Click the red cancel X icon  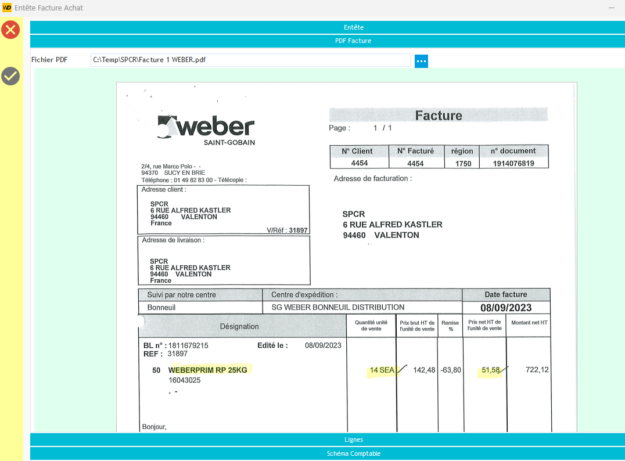[11, 30]
